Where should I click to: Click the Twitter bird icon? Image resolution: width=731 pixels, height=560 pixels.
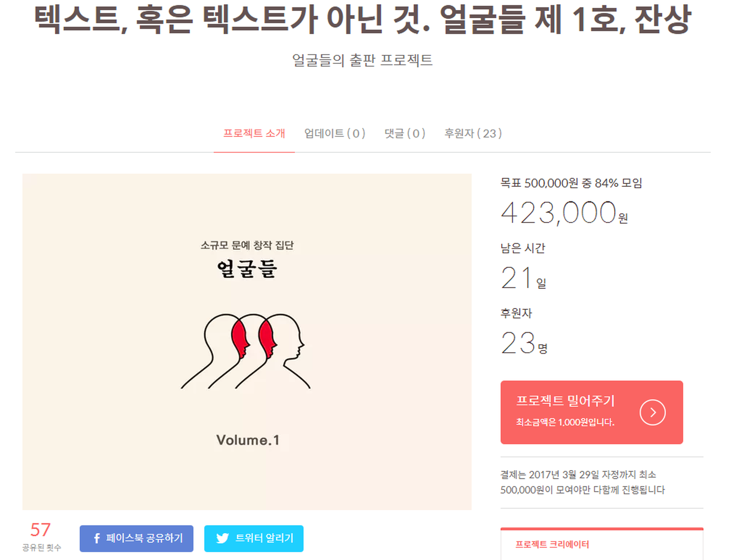pos(222,538)
